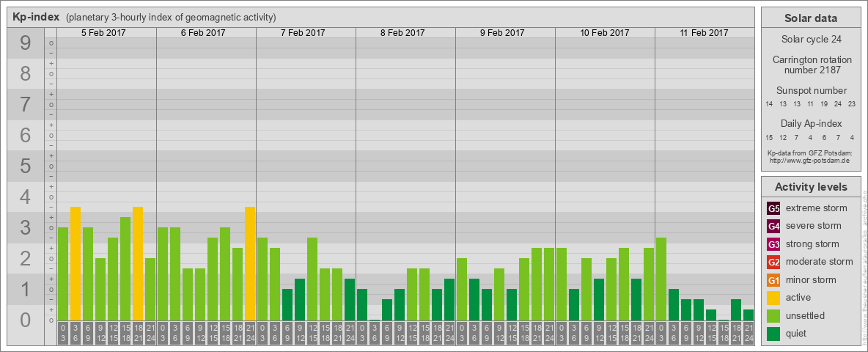The image size is (868, 352).
Task: Click the 'quiet' legend label
Action: 798,334
